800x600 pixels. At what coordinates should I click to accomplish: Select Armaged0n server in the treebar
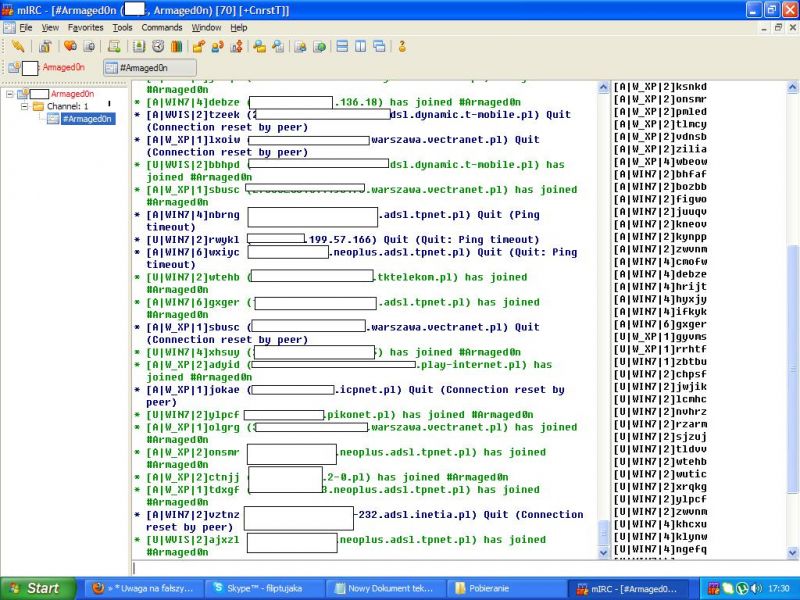(72, 94)
